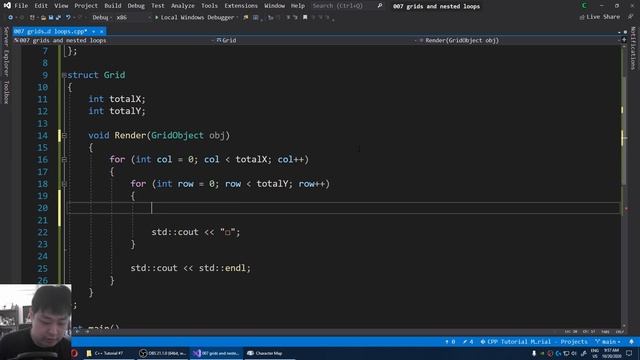Screen dimensions: 640x360
Task: Click the taskbar clock
Action: (x=611, y=353)
